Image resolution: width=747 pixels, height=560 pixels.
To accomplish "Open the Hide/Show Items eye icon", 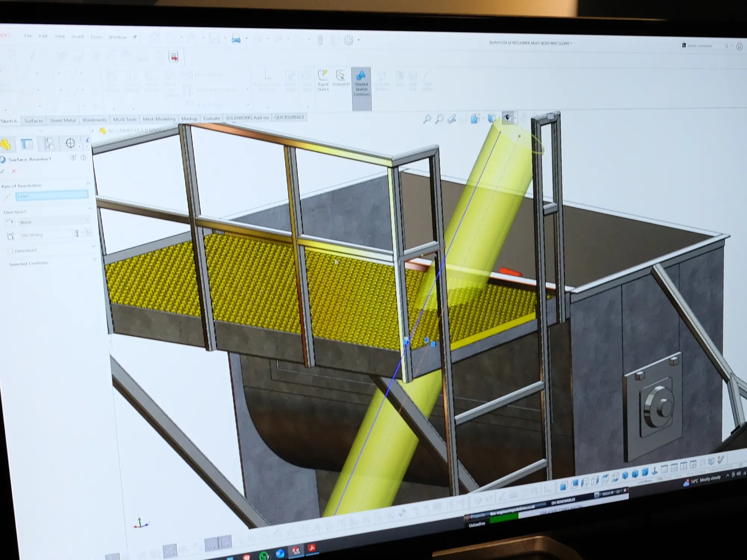I will 507,118.
